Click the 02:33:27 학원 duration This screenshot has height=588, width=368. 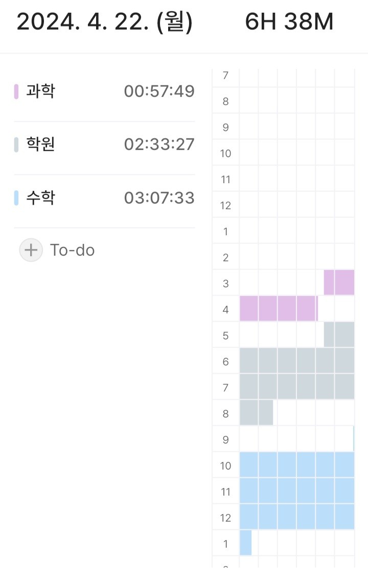pos(159,144)
